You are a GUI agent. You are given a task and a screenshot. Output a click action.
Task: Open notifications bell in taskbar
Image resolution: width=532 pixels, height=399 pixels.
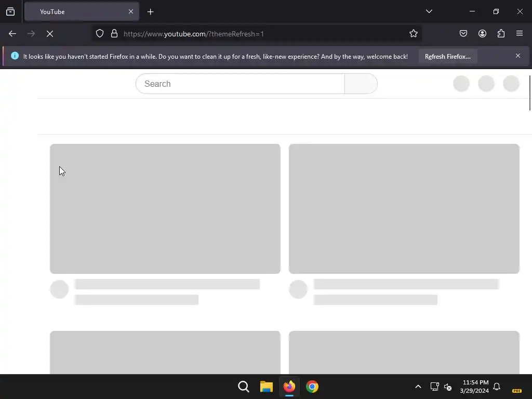[497, 387]
